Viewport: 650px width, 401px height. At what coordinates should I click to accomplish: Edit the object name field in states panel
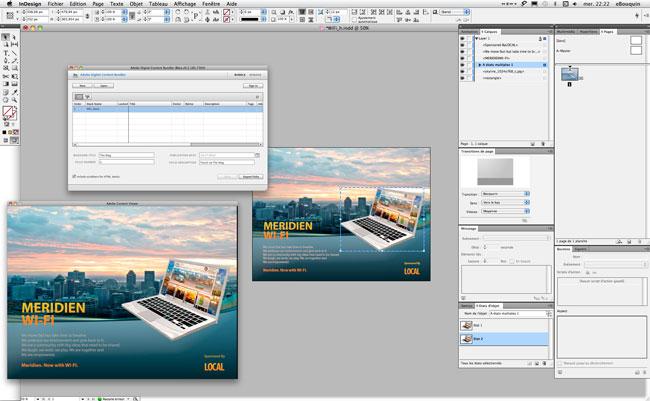click(518, 314)
